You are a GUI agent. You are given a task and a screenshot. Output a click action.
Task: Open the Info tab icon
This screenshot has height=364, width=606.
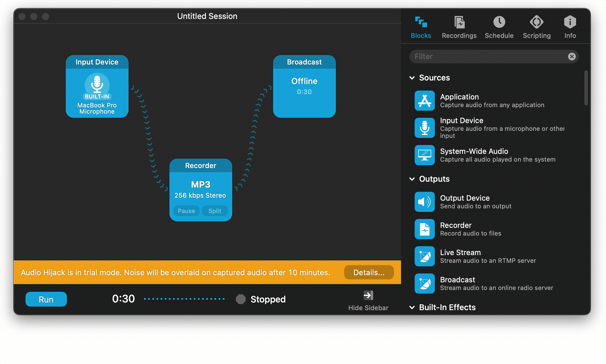[570, 22]
